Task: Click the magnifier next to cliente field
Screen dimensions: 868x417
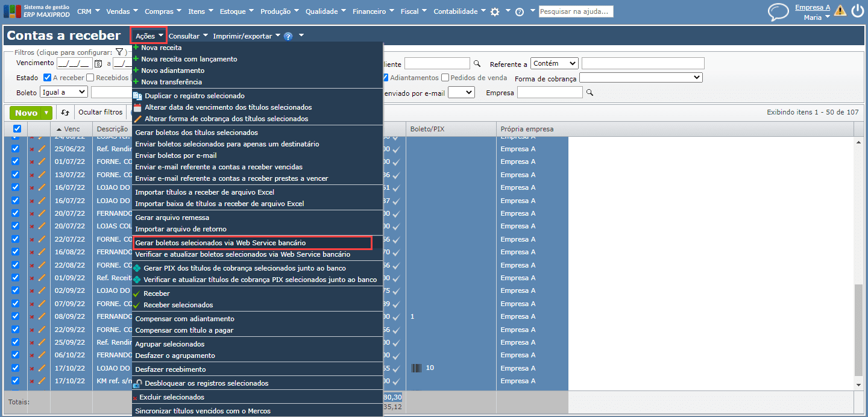Action: pos(477,63)
